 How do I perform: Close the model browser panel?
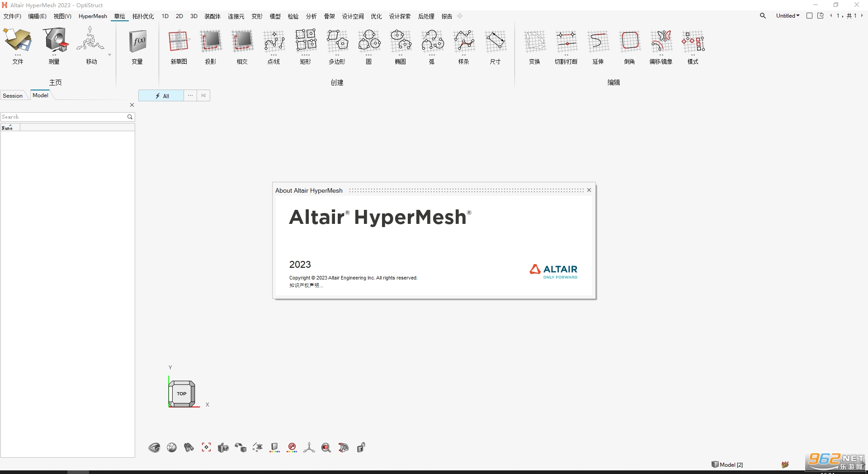point(132,105)
